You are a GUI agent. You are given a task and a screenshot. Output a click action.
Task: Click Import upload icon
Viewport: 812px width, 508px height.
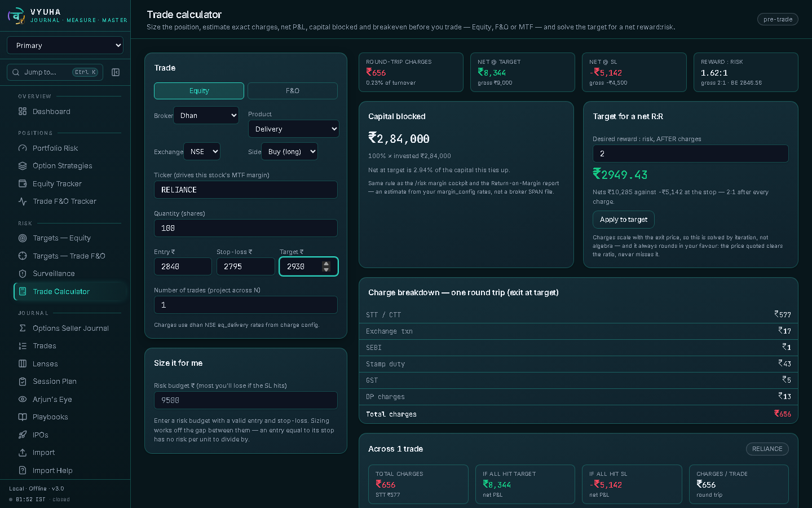(23, 453)
